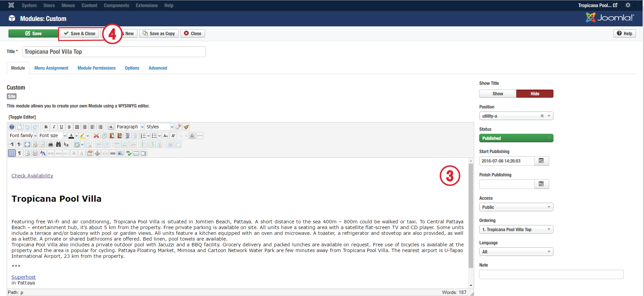Click the Check Availability link
The height and width of the screenshot is (296, 644).
click(x=32, y=176)
